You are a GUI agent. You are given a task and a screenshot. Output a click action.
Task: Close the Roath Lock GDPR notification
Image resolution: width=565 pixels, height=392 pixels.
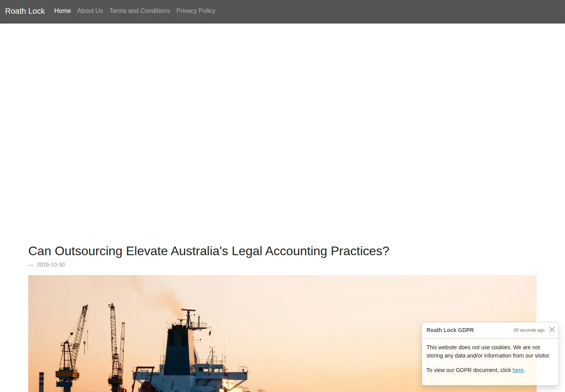(x=552, y=330)
